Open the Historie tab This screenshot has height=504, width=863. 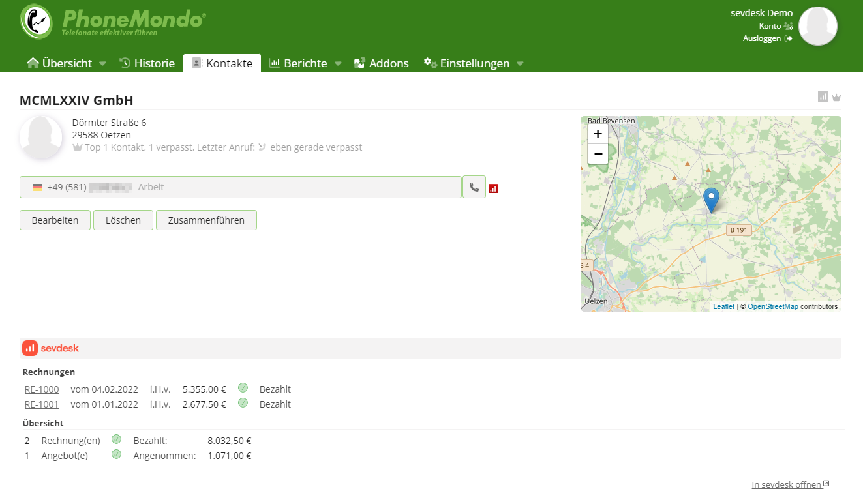point(147,63)
